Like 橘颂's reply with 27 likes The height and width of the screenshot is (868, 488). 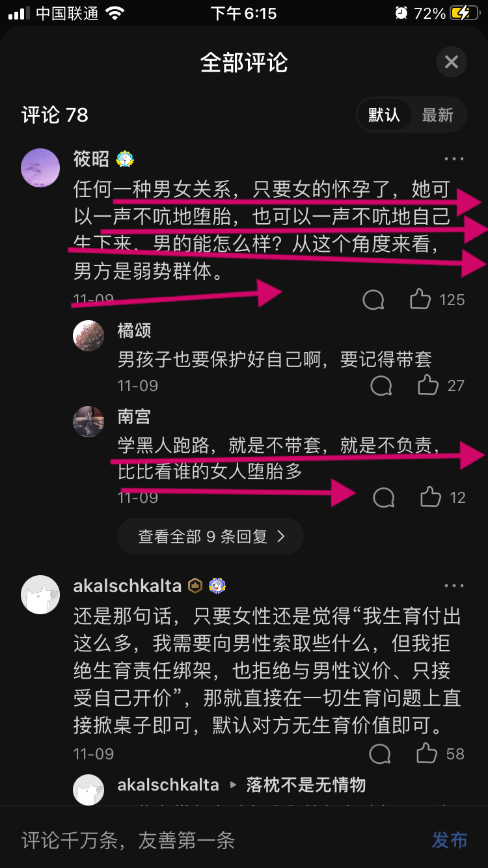click(x=427, y=385)
